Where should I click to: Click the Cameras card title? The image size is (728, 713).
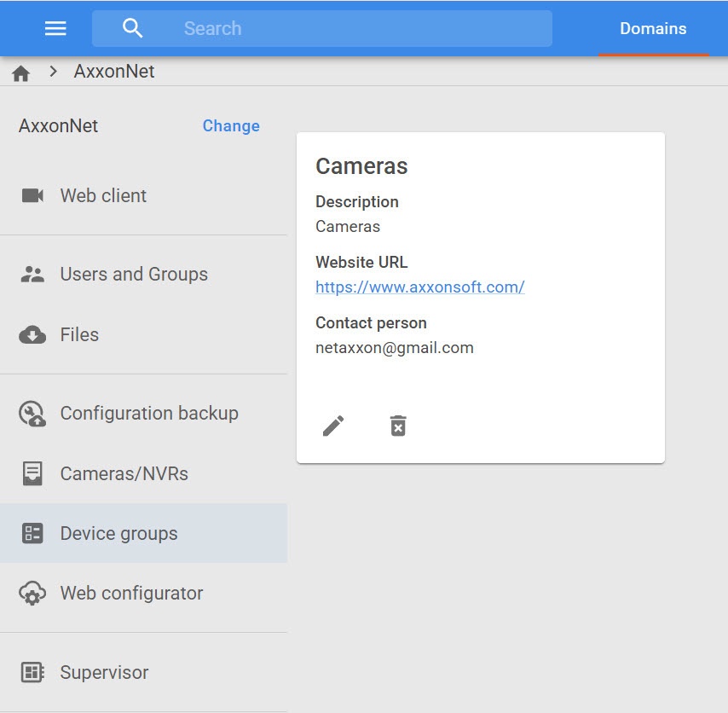point(361,165)
